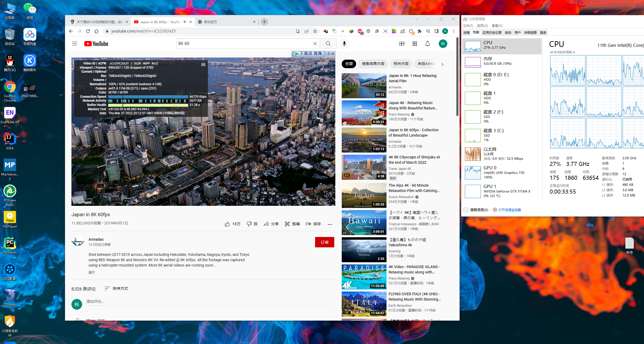644x344 pixels.
Task: Switch to 新标签页 Chrome tab
Action: pyautogui.click(x=227, y=22)
